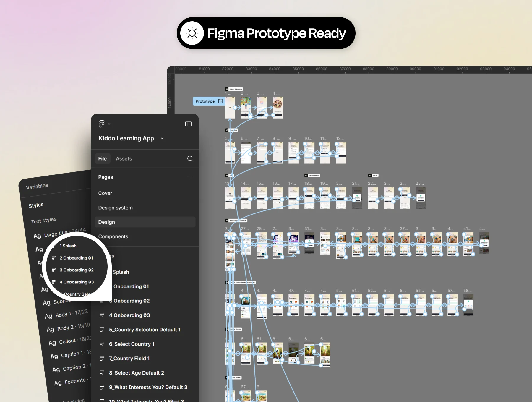Select the frame thumbnail labeled 37 on canvas
Image resolution: width=532 pixels, height=402 pixels.
tap(405, 244)
